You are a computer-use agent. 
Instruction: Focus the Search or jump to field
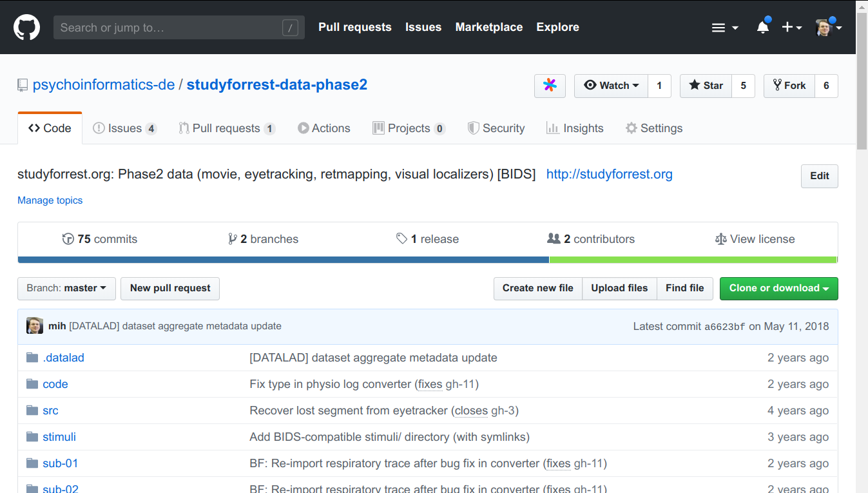pyautogui.click(x=170, y=28)
